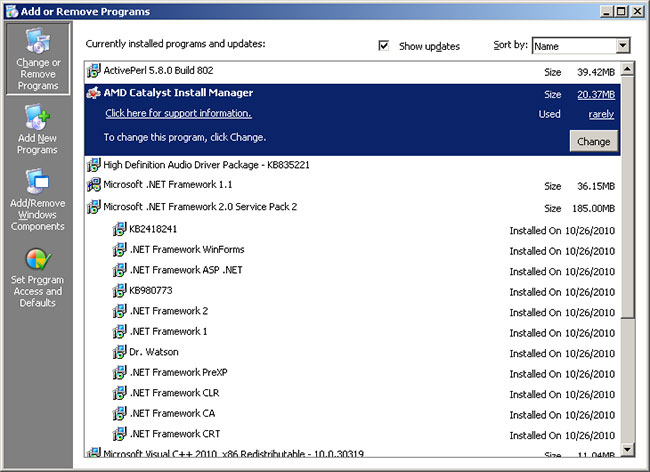Close the Add or Remove Programs window
650x472 pixels.
point(637,11)
